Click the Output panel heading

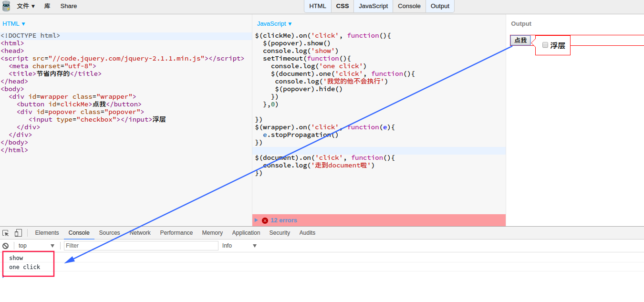coord(521,23)
